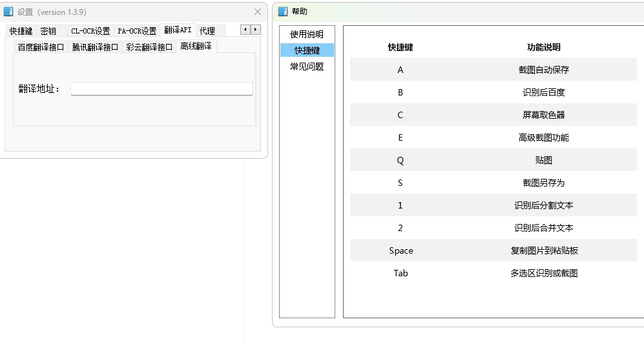This screenshot has height=346, width=644.
Task: Open the CL-OCR设置 tab
Action: coord(90,31)
